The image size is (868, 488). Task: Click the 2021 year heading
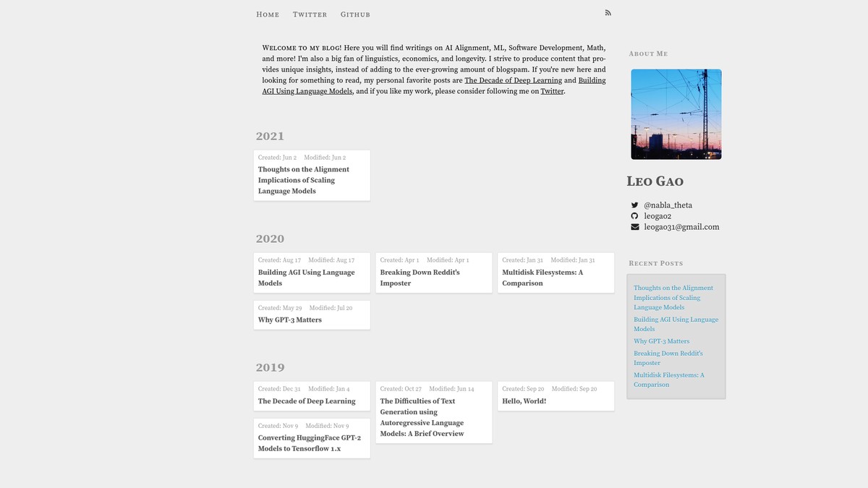coord(270,136)
